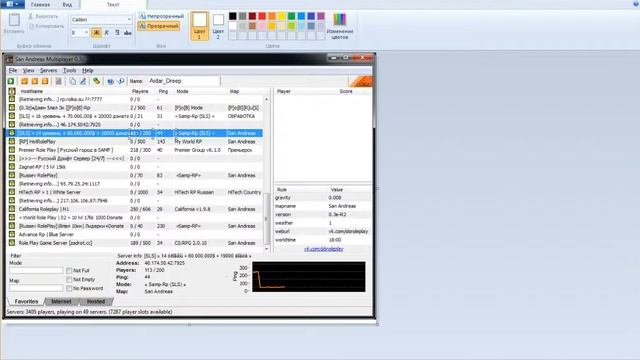Pick the yellow color swatch
The height and width of the screenshot is (360, 640).
point(282,16)
